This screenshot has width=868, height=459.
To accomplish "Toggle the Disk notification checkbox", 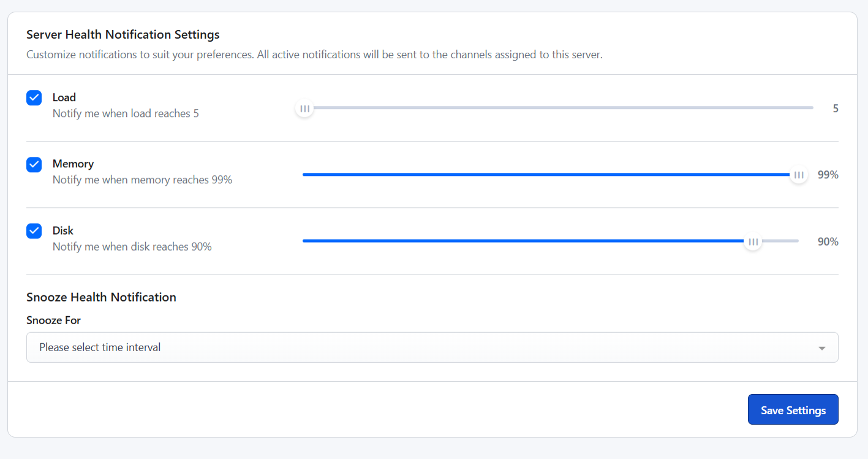I will pos(34,231).
